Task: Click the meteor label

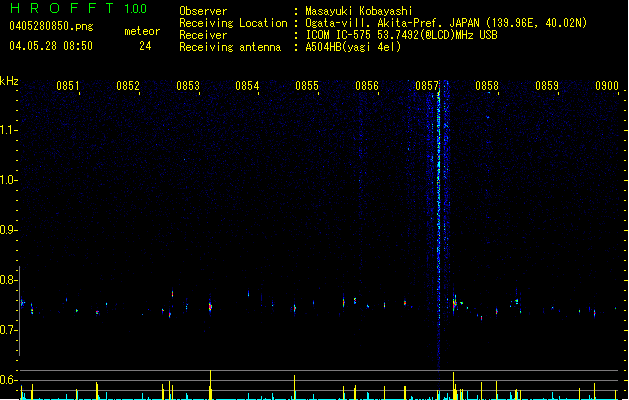Action: 142,31
